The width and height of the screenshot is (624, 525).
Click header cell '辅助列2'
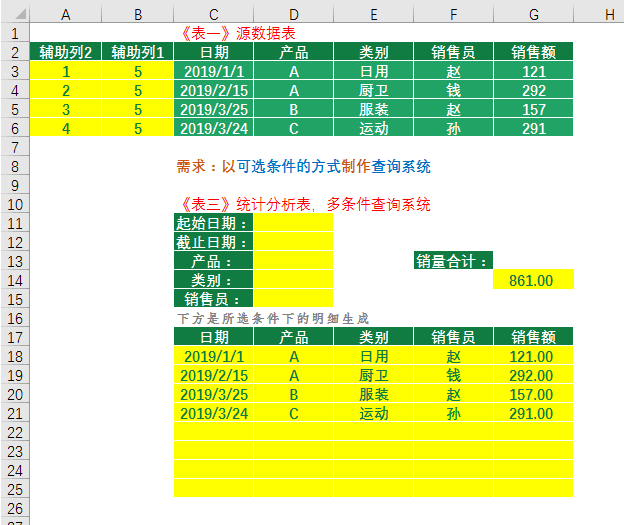tap(66, 52)
